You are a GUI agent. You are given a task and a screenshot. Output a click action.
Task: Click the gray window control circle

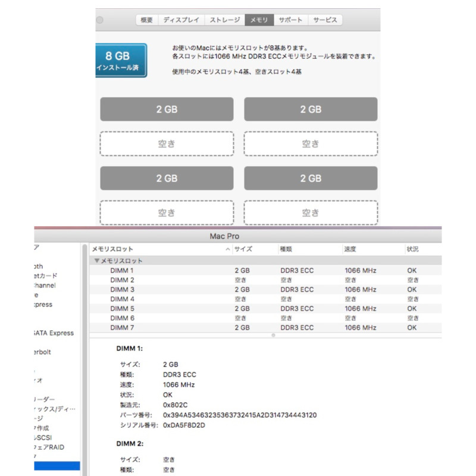pos(99,20)
